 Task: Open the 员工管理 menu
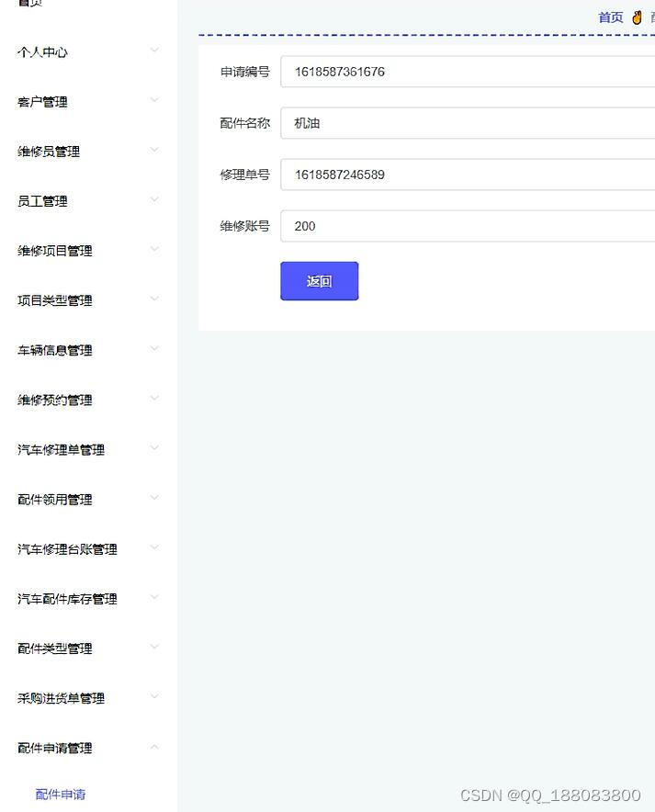tap(42, 201)
